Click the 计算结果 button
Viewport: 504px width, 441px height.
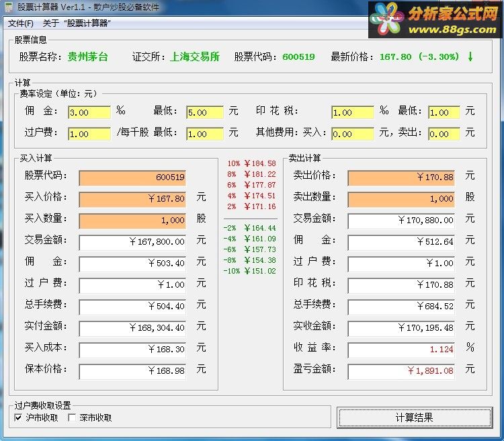pyautogui.click(x=415, y=417)
